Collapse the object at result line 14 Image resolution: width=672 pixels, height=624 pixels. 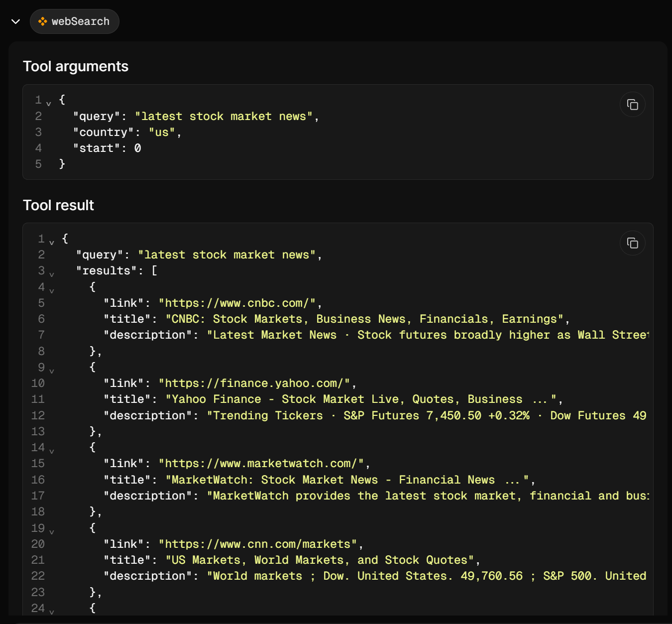(52, 451)
